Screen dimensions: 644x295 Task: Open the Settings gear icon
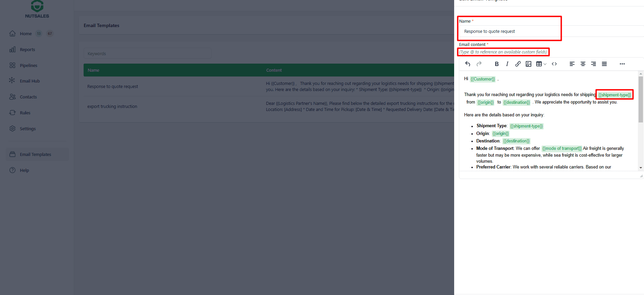coord(13,129)
